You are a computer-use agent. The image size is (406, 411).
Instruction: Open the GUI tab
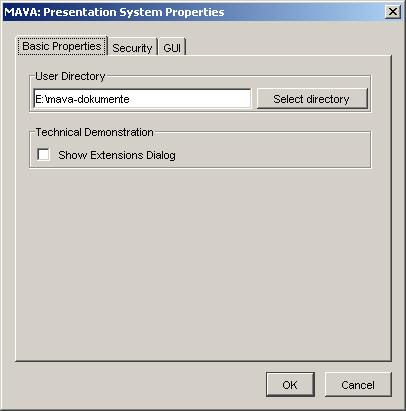coord(172,48)
